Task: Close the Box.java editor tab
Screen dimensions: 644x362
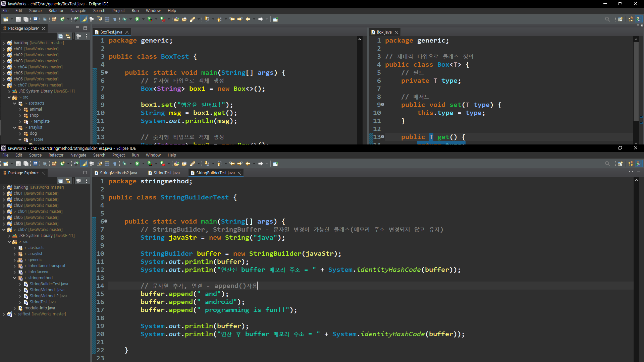Action: tap(396, 32)
